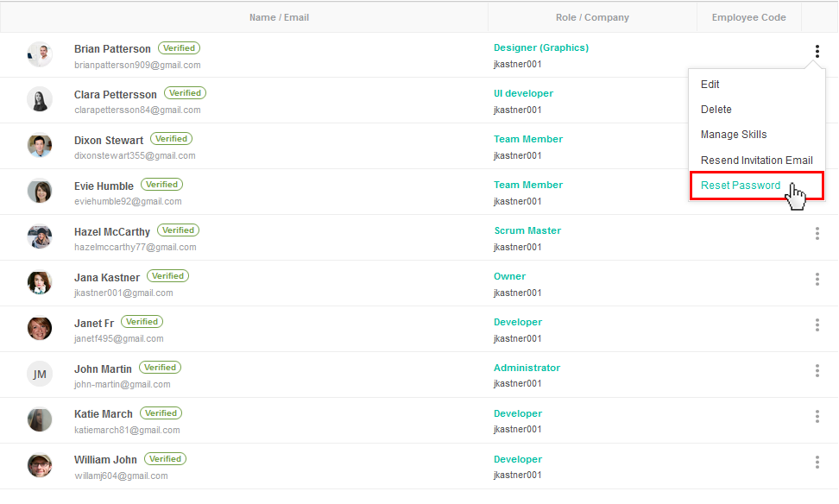Viewport: 839px width, 504px height.
Task: Click Dixon Stewart's Verified badge
Action: (171, 139)
